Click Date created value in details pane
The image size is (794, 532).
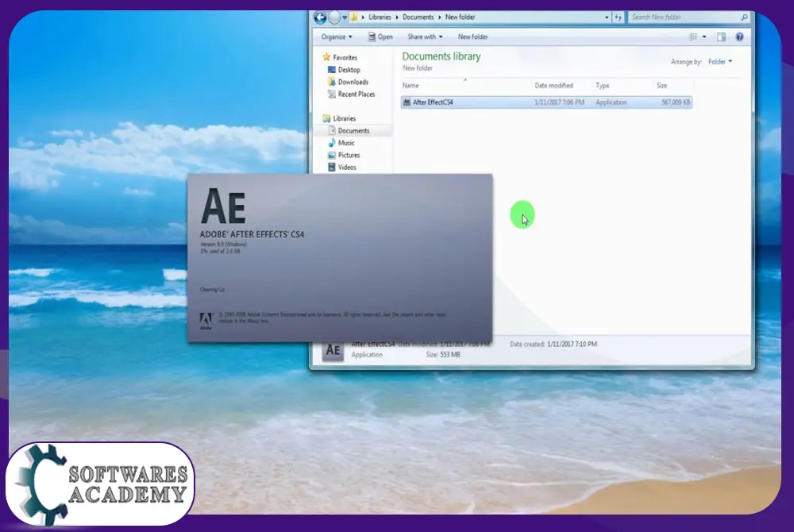572,344
